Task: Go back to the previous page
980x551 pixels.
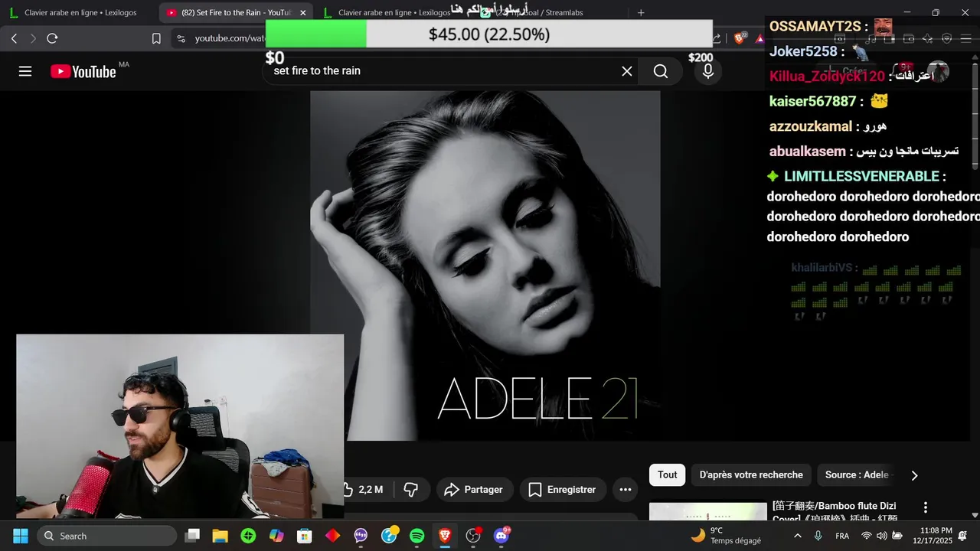Action: point(14,38)
